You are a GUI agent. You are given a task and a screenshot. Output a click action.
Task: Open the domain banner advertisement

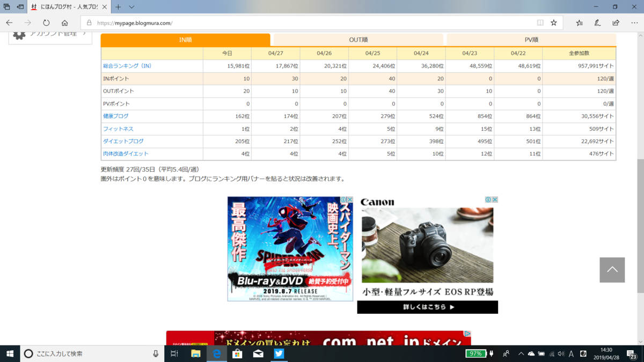[x=318, y=338]
